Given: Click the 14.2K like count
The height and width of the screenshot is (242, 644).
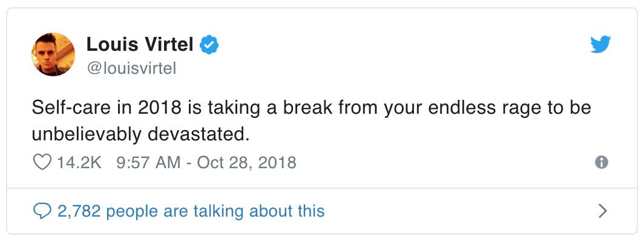Looking at the screenshot, I should click(x=79, y=163).
